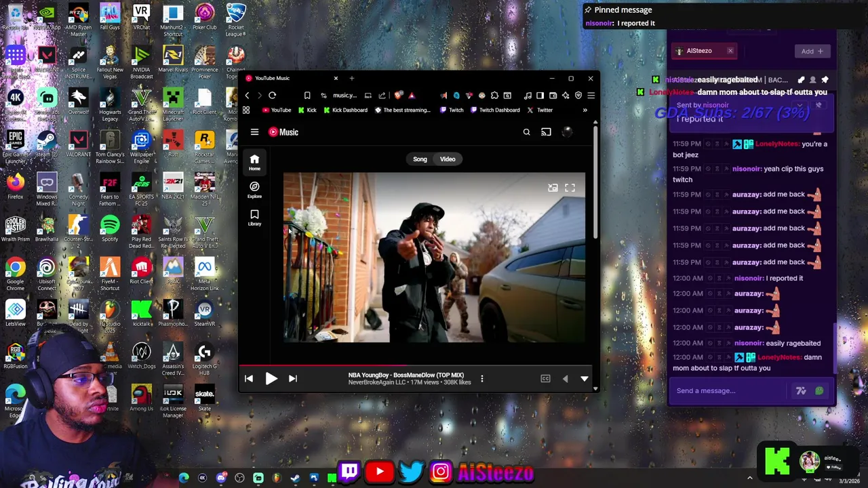The height and width of the screenshot is (488, 868).
Task: Show more bookmarks with the chevron
Action: click(x=585, y=110)
